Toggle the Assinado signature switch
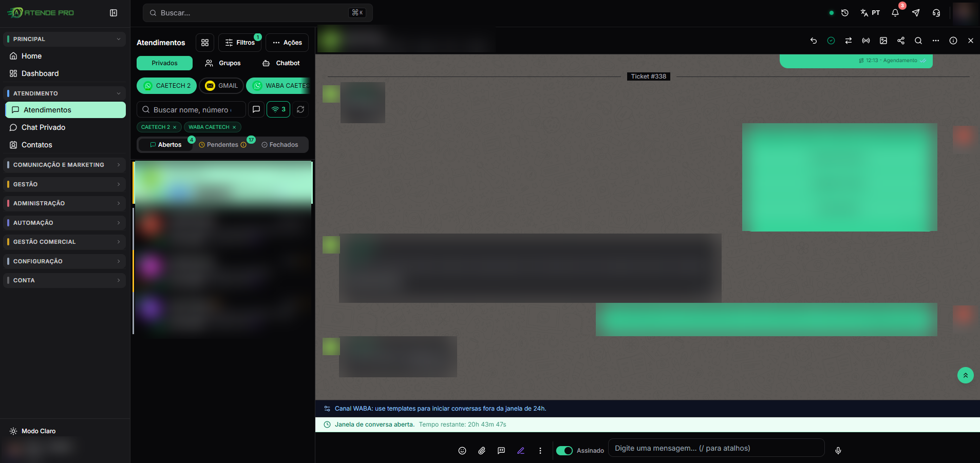980x463 pixels. tap(564, 451)
